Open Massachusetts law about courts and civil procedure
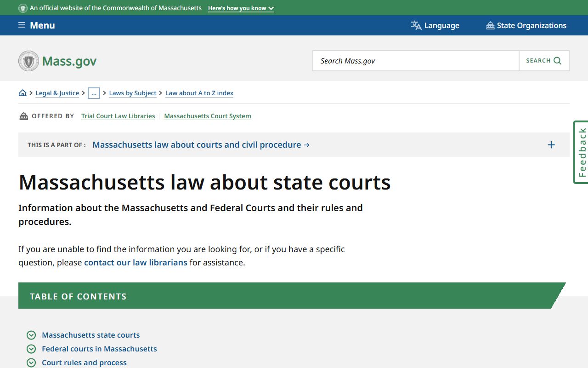The width and height of the screenshot is (588, 368). point(201,145)
